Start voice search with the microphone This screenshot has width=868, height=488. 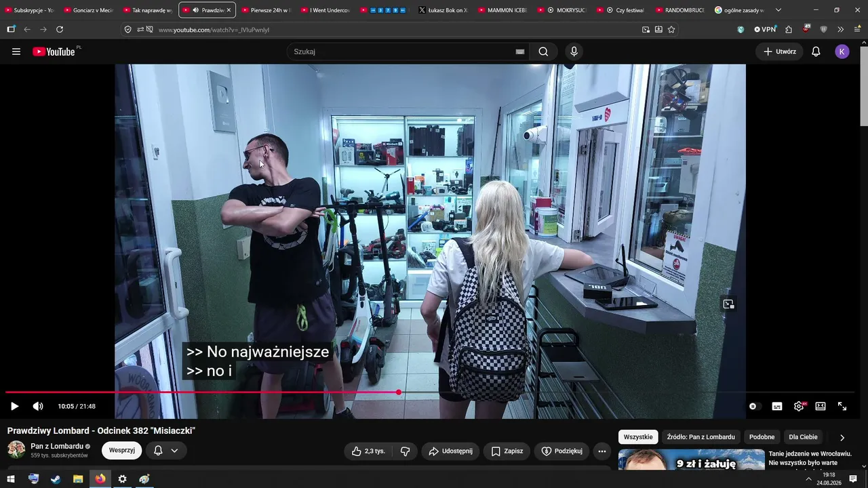574,52
